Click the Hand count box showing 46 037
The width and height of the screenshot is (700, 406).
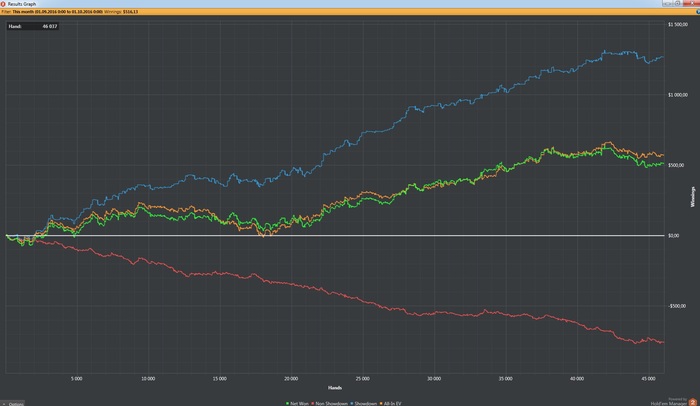click(33, 26)
